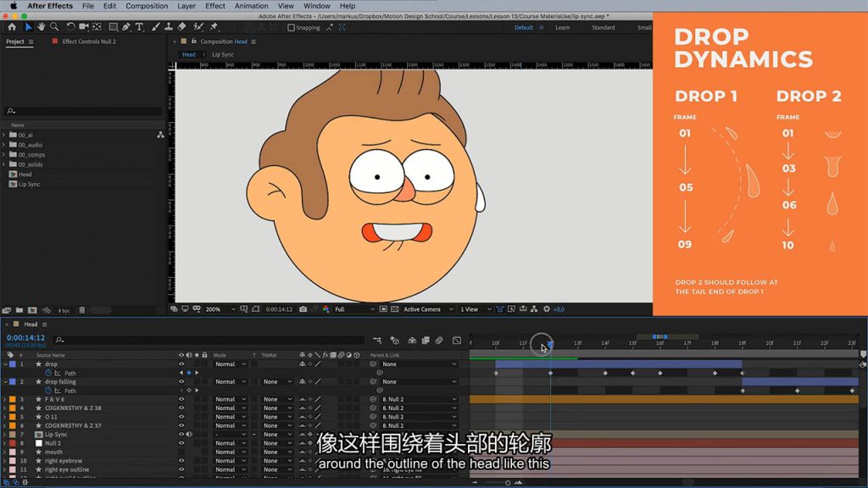The width and height of the screenshot is (868, 488).
Task: Open the 200% magnification dropdown
Action: pos(220,309)
